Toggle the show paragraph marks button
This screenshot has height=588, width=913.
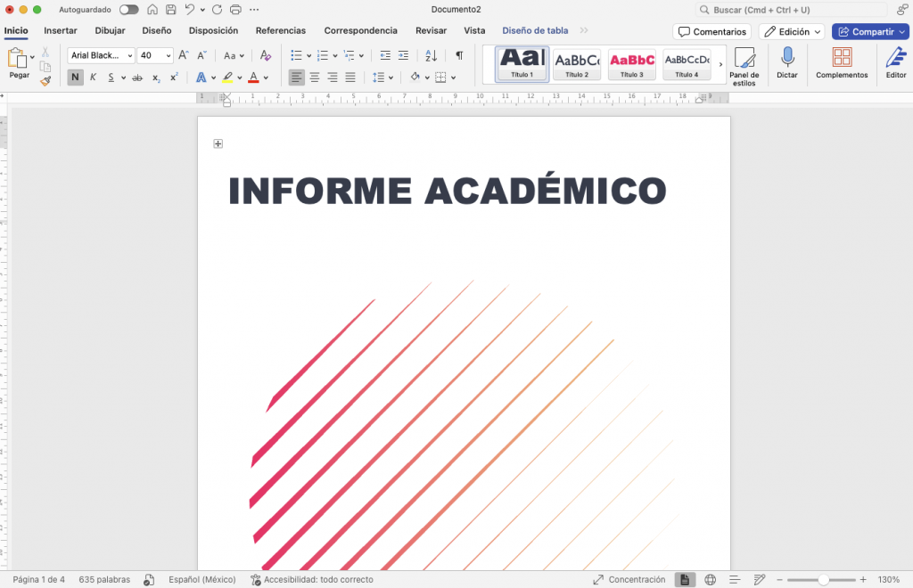coord(459,55)
